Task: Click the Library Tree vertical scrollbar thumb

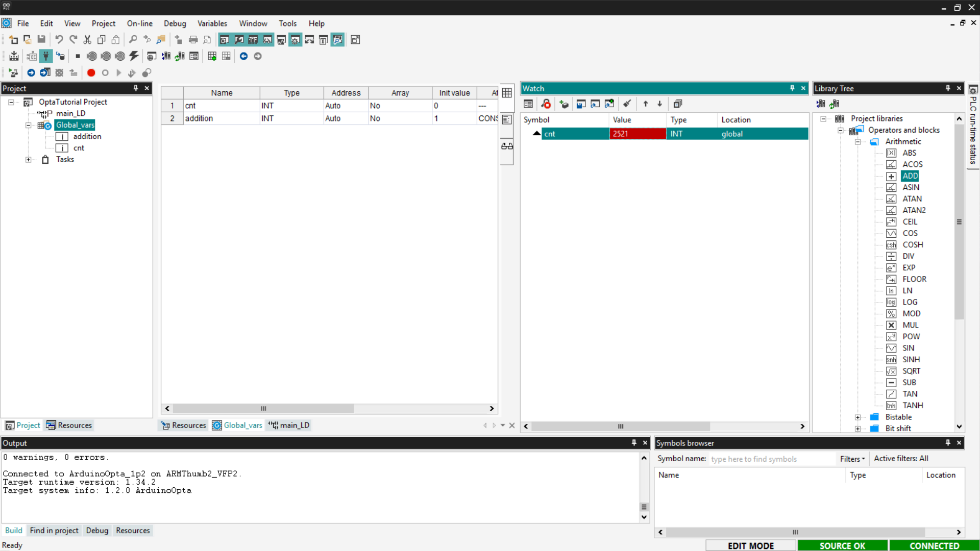Action: 959,222
